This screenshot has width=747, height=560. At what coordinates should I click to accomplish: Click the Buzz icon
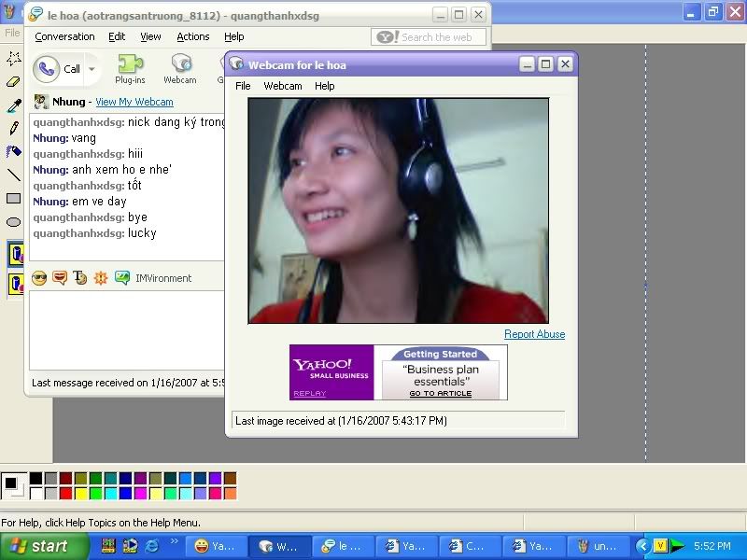(101, 278)
